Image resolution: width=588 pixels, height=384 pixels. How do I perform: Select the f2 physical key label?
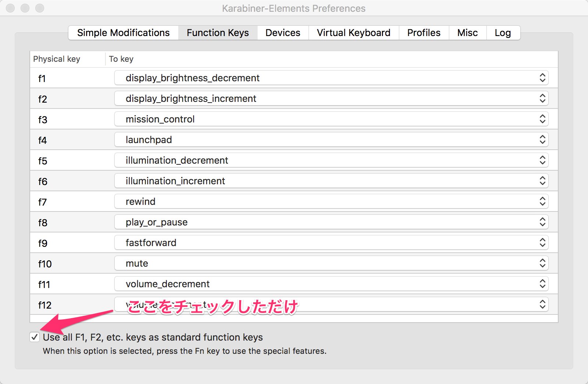43,99
